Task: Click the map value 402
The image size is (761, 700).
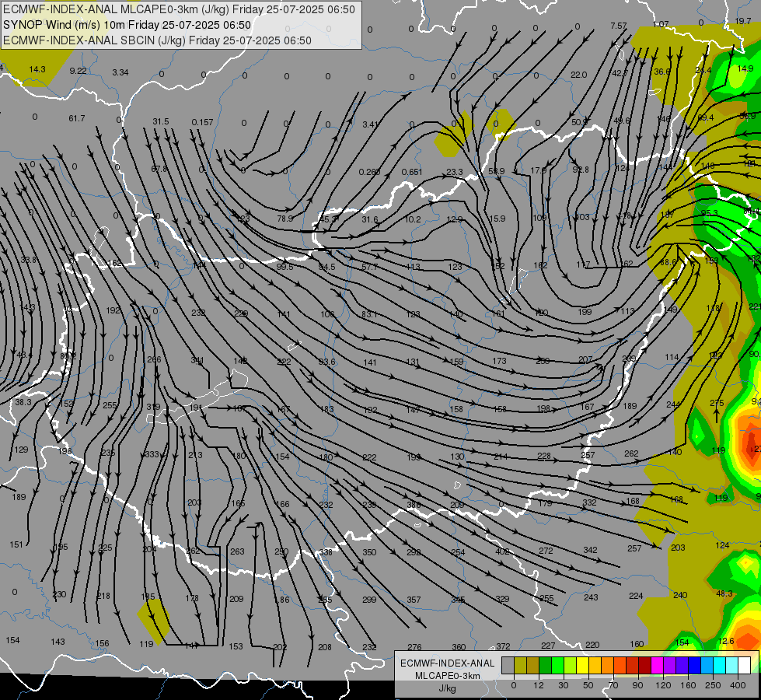Action: (502, 551)
